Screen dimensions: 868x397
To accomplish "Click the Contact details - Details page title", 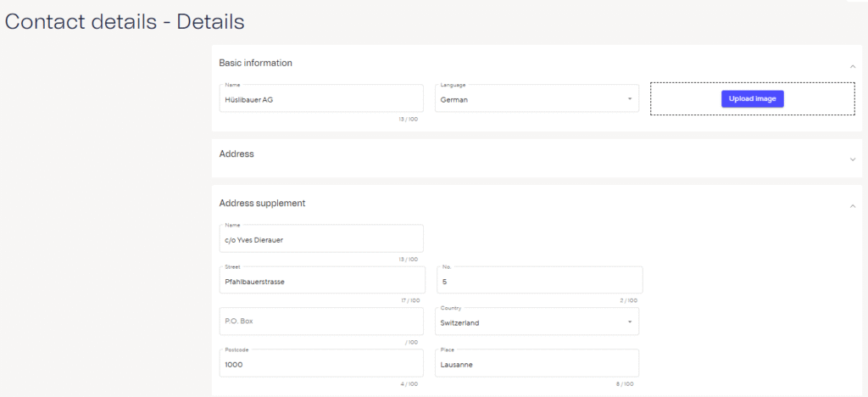I will click(x=125, y=22).
